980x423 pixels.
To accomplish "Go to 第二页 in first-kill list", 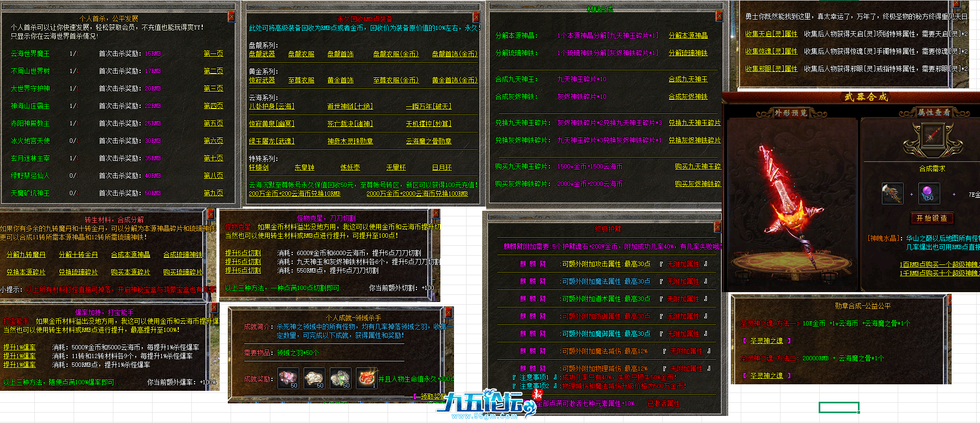I will coord(213,71).
